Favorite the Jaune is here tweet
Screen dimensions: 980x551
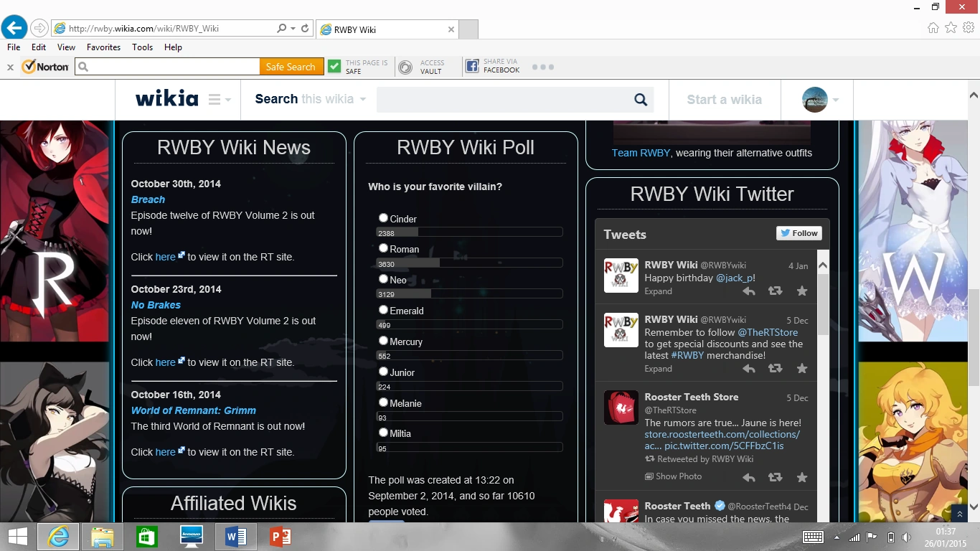coord(802,478)
